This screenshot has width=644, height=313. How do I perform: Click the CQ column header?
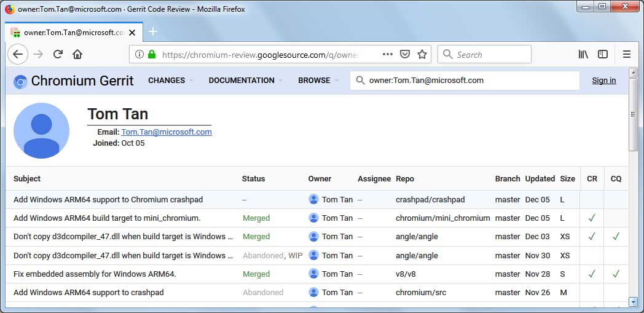[616, 179]
